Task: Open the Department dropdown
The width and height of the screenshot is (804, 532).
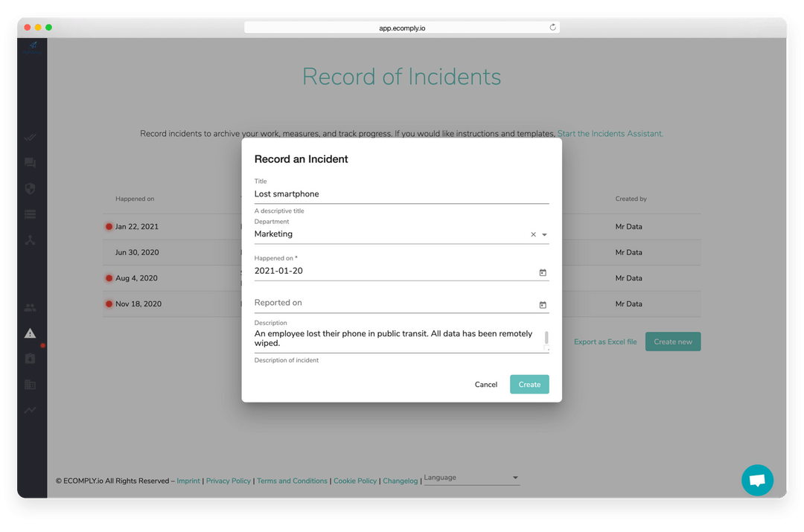Action: (545, 234)
